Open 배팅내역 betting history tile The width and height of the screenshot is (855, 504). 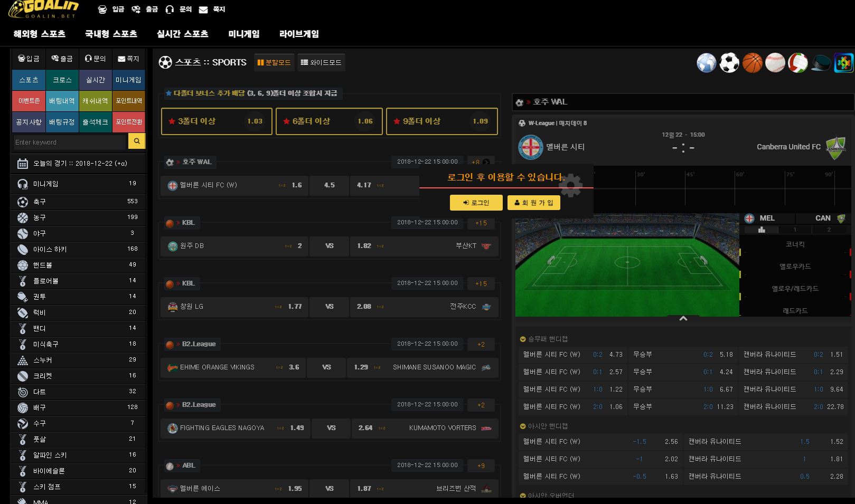tap(62, 101)
